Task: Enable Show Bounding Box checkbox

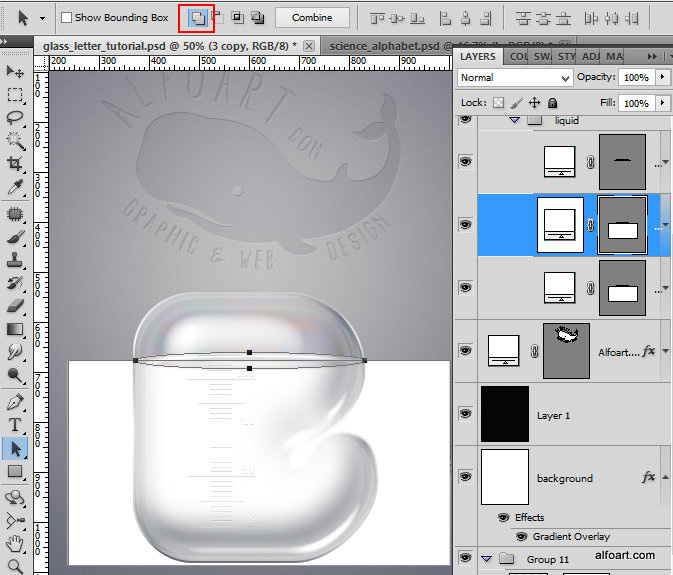Action: 66,18
